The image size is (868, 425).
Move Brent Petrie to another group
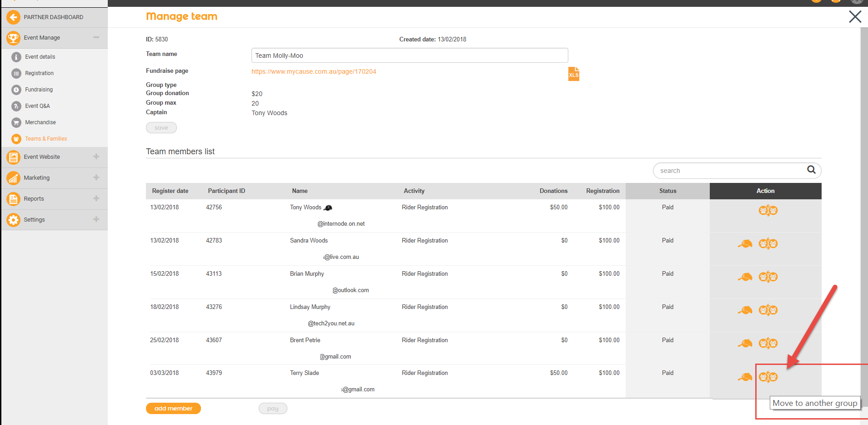[x=768, y=344]
